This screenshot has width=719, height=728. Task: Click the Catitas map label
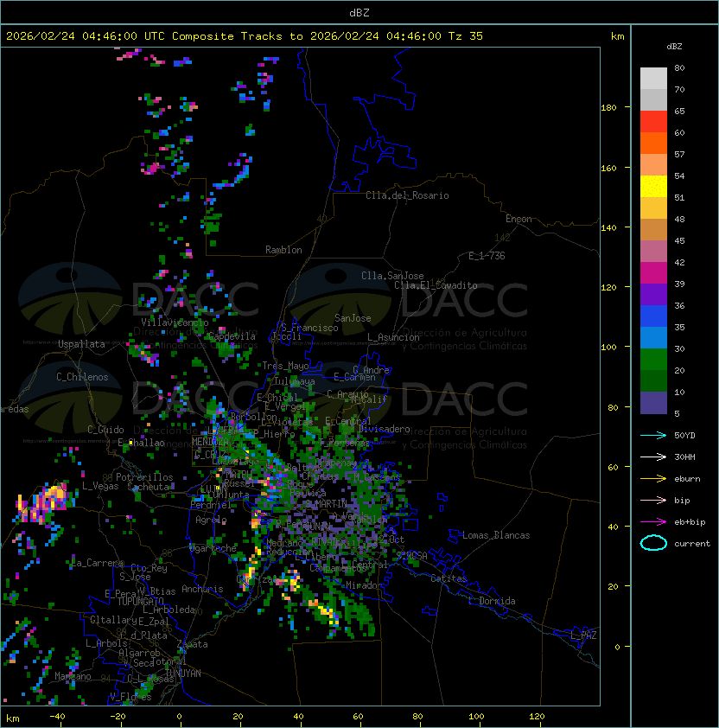click(x=449, y=578)
